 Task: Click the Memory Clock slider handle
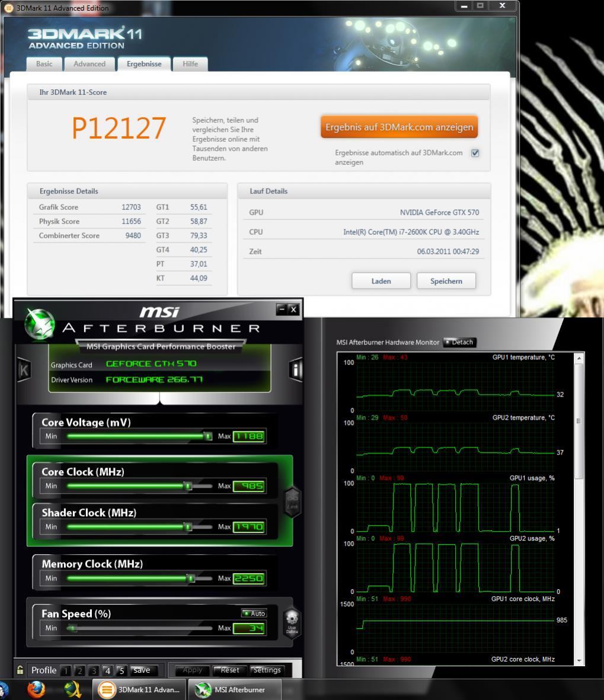[x=191, y=578]
